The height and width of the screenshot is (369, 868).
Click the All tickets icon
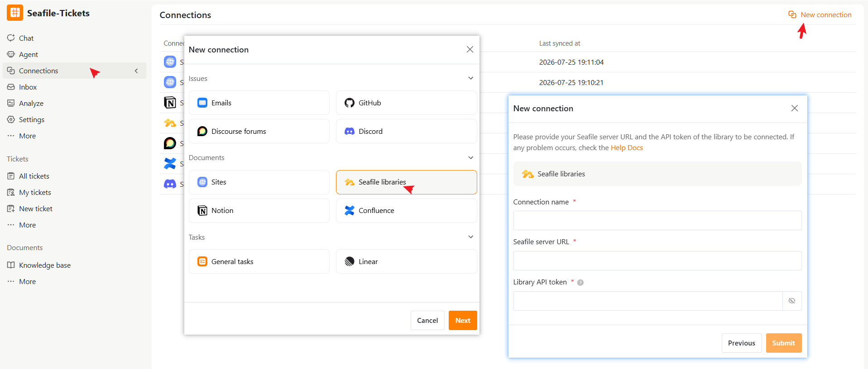[x=11, y=176]
